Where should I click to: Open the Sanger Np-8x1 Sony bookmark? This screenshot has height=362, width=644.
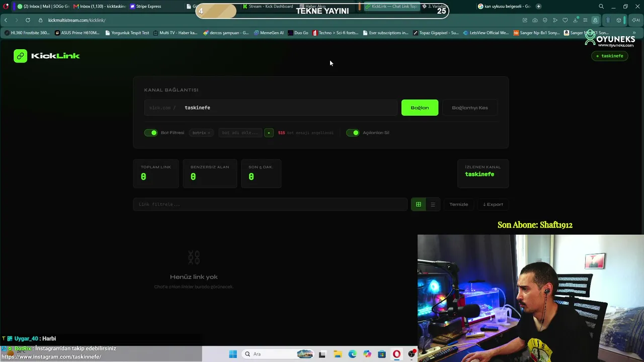[x=536, y=33]
